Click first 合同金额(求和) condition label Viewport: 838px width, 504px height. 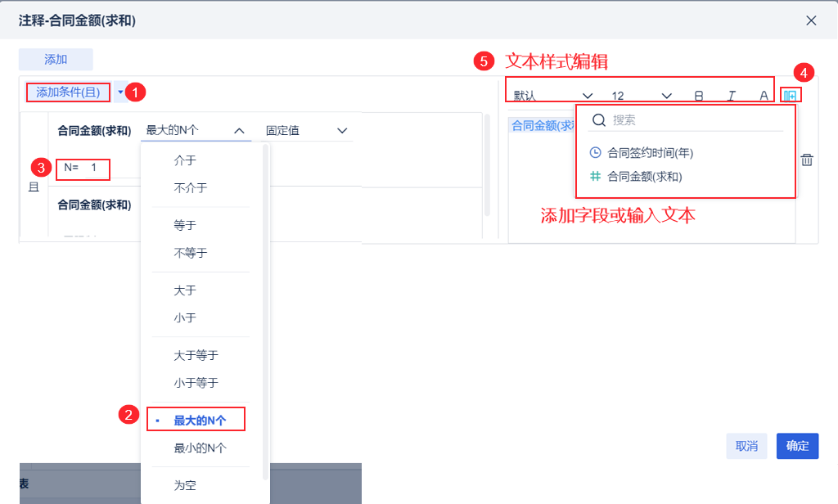click(95, 130)
